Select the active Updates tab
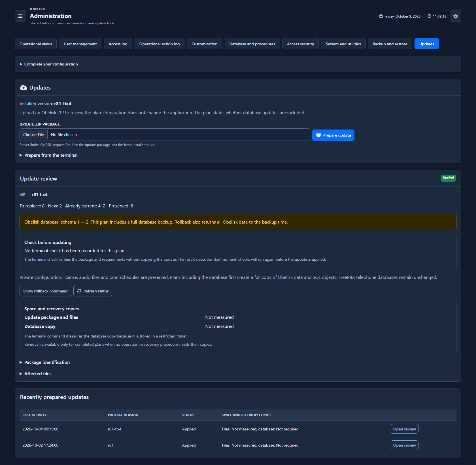The height and width of the screenshot is (465, 476). point(427,44)
